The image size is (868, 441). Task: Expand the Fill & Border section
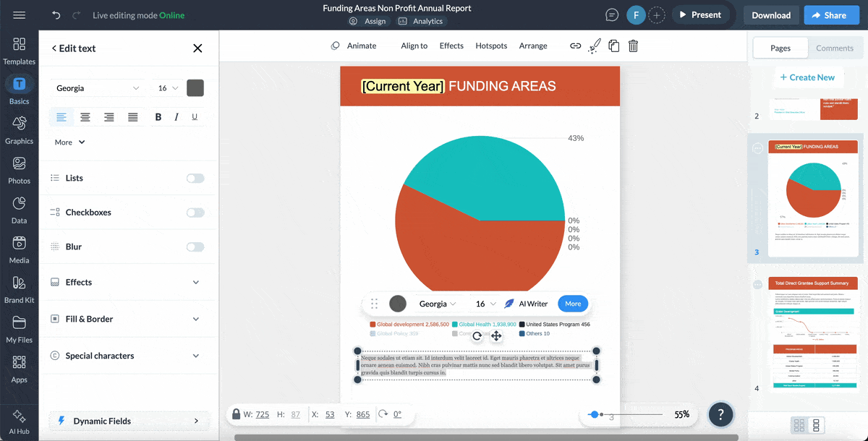tap(127, 319)
